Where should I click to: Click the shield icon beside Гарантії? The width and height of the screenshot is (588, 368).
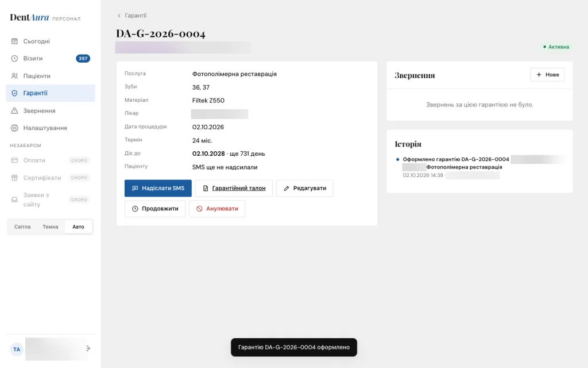14,93
